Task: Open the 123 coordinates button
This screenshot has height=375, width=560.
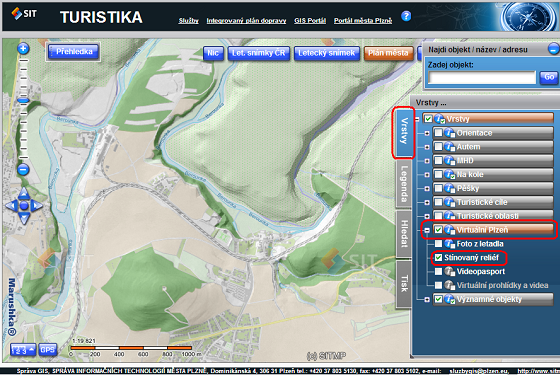Action: pyautogui.click(x=23, y=350)
